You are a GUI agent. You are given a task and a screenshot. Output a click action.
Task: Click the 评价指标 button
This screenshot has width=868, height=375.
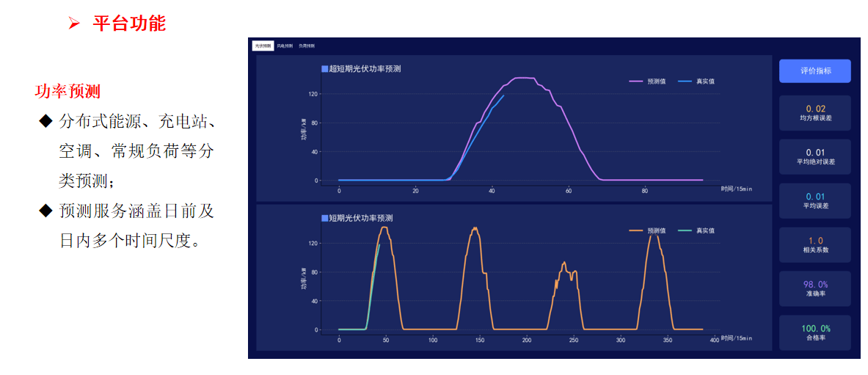point(815,71)
